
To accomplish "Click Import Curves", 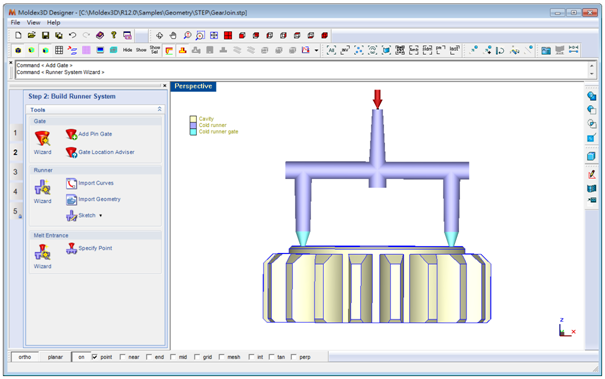I will 90,183.
